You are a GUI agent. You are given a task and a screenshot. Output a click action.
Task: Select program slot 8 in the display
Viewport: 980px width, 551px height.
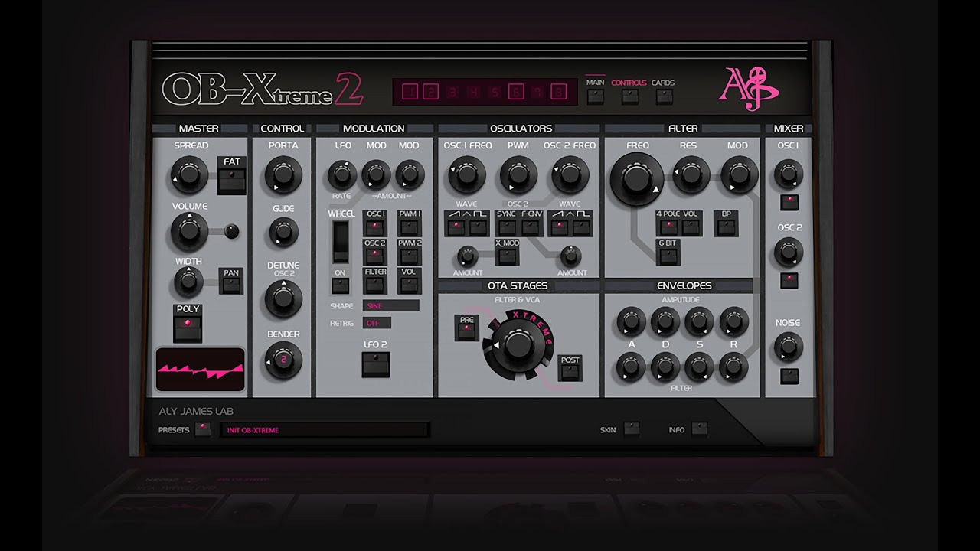coord(560,93)
